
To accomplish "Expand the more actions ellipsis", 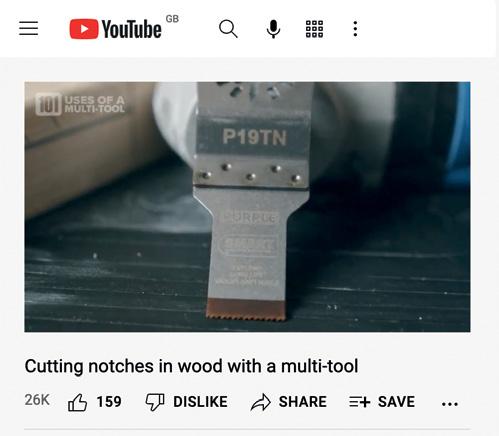I will pos(450,404).
